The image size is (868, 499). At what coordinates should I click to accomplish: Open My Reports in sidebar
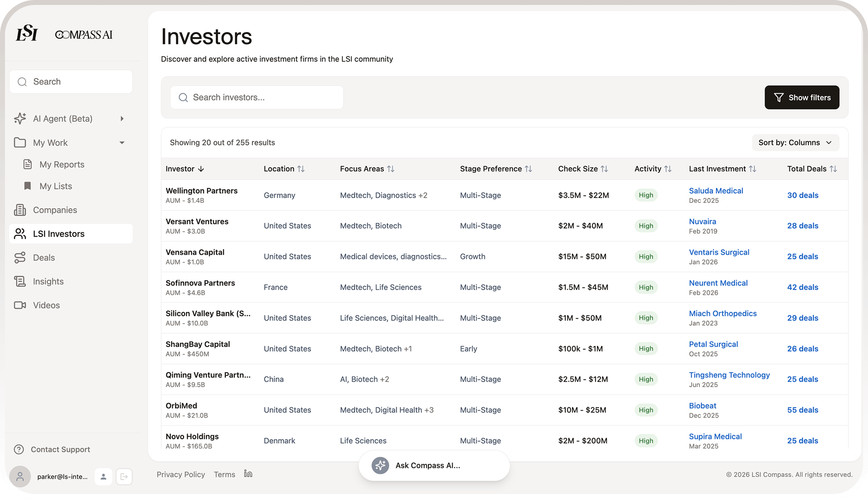(x=62, y=165)
